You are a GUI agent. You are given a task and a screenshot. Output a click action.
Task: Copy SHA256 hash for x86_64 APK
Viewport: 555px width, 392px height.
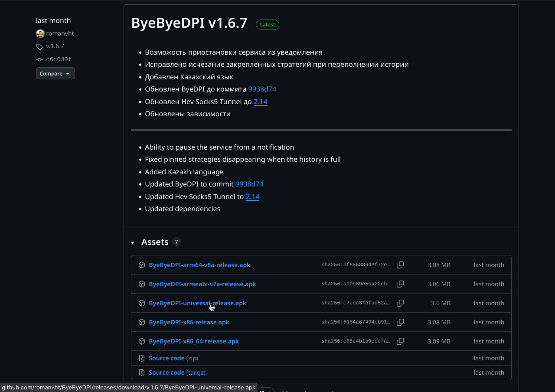400,341
